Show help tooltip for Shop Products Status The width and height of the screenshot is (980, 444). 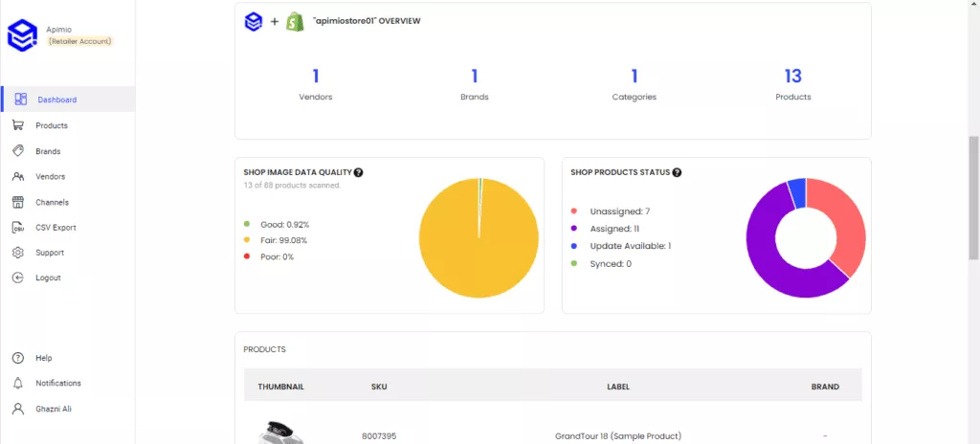677,172
